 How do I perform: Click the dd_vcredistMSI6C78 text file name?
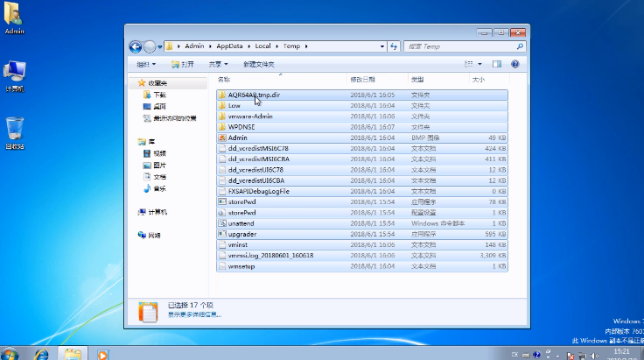pos(258,148)
